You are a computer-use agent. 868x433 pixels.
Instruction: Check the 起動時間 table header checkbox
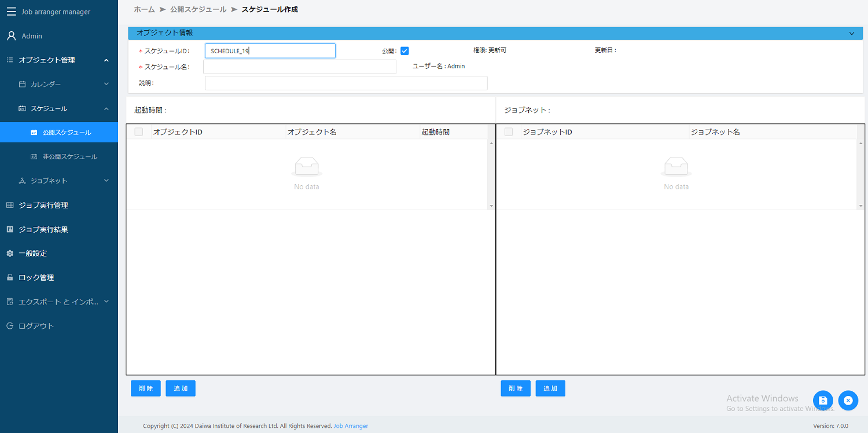tap(138, 131)
